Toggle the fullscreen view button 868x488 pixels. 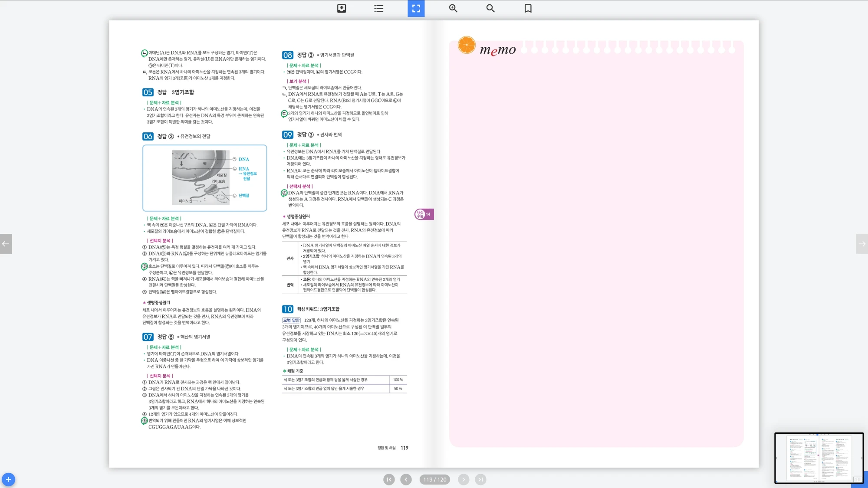click(x=416, y=8)
